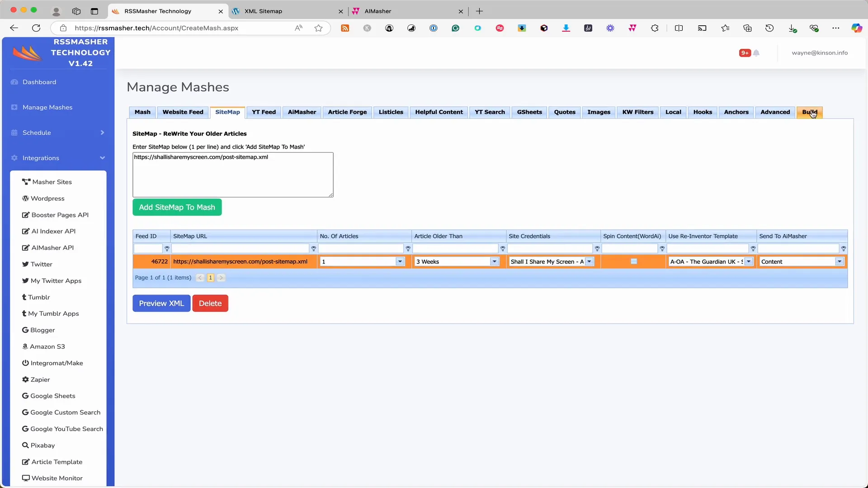The image size is (868, 488).
Task: Switch to the KW Filters tab
Action: (637, 112)
